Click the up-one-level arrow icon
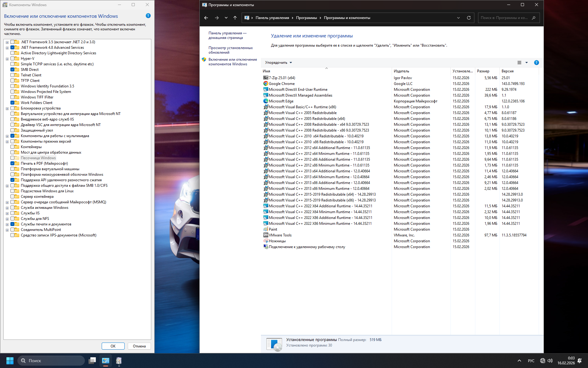This screenshot has height=368, width=588. 235,18
